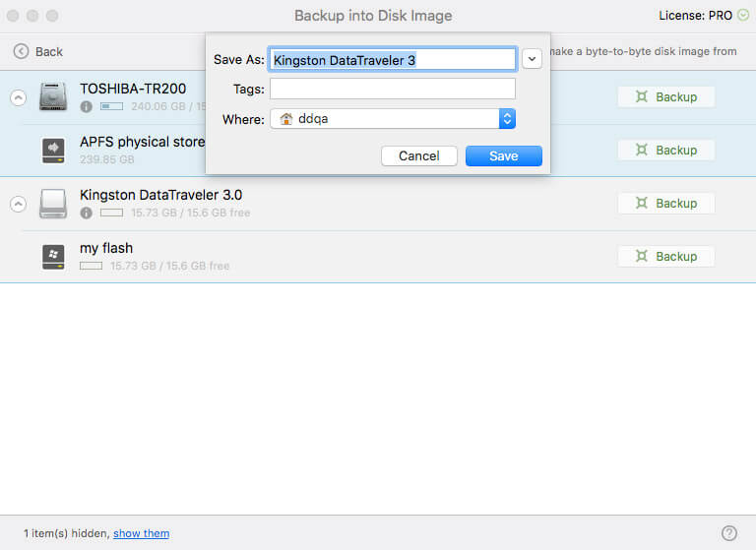Focus the Save As filename field
Screen dimensions: 756x550
(x=393, y=59)
